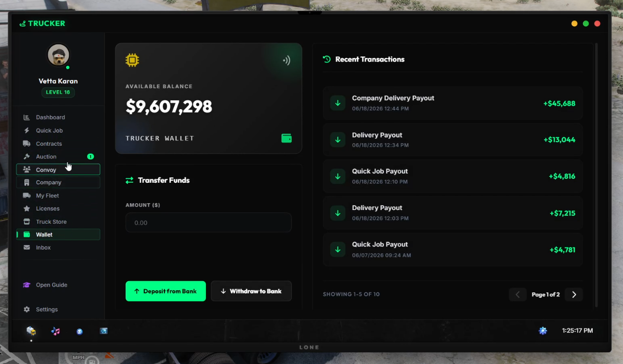Go to next transactions page
The image size is (623, 364).
[x=574, y=294]
